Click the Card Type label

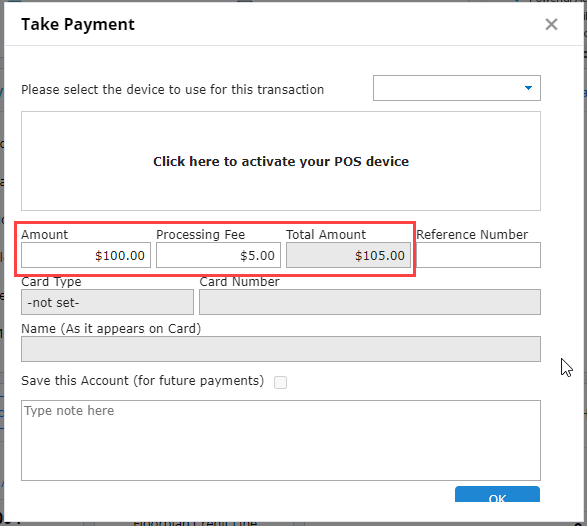pyautogui.click(x=51, y=282)
